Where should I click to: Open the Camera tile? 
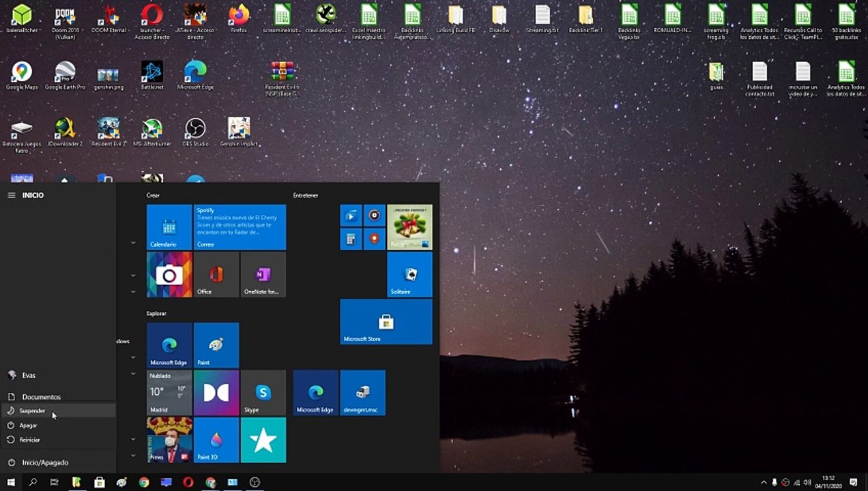point(169,274)
